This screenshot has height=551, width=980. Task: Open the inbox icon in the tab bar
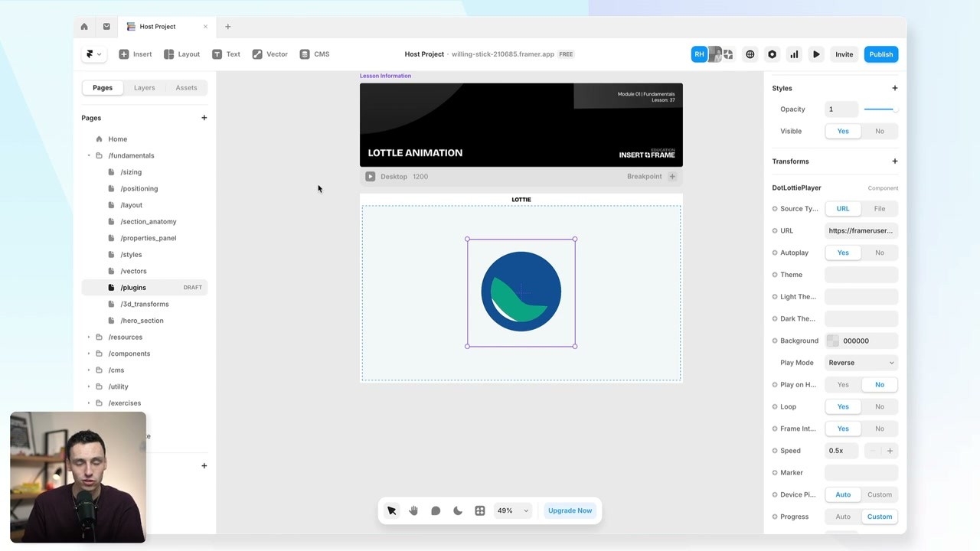[106, 27]
